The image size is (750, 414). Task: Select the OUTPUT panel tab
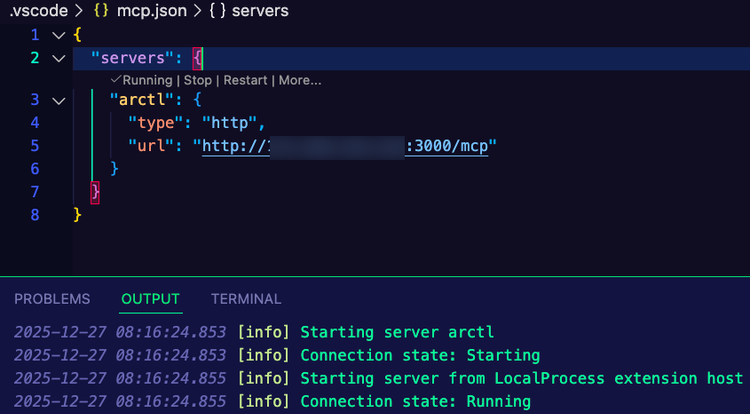150,299
